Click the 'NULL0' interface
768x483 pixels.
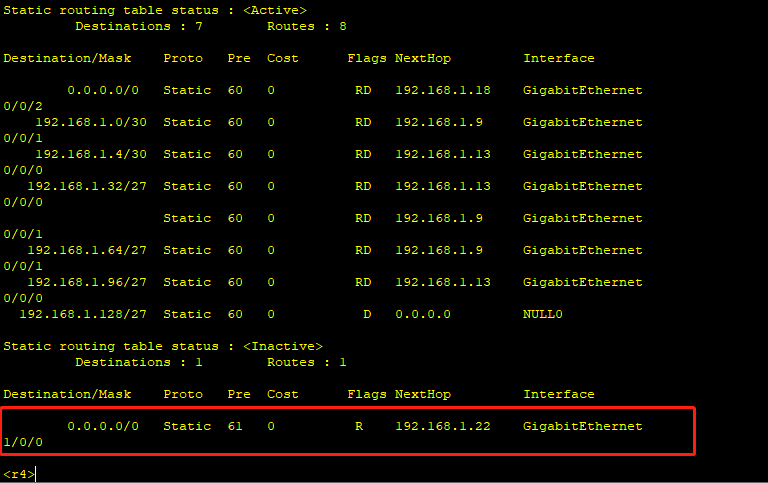click(x=543, y=314)
